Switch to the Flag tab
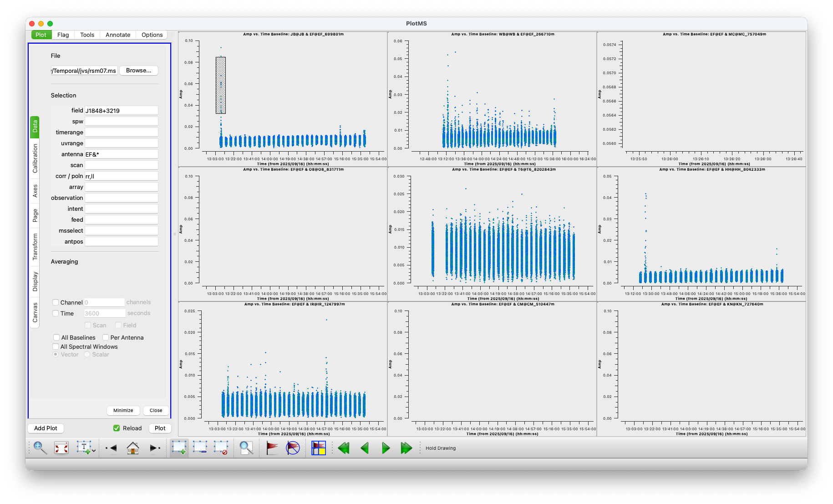Image resolution: width=833 pixels, height=504 pixels. point(63,35)
